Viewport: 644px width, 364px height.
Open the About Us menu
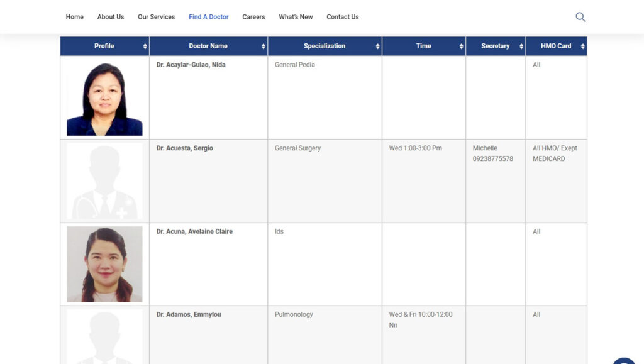coord(111,17)
